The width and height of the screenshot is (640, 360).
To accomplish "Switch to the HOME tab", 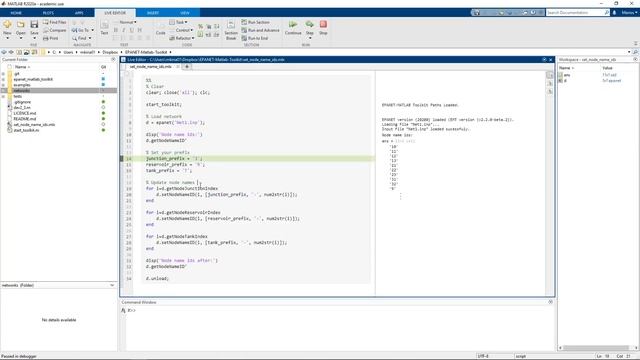I will point(16,13).
